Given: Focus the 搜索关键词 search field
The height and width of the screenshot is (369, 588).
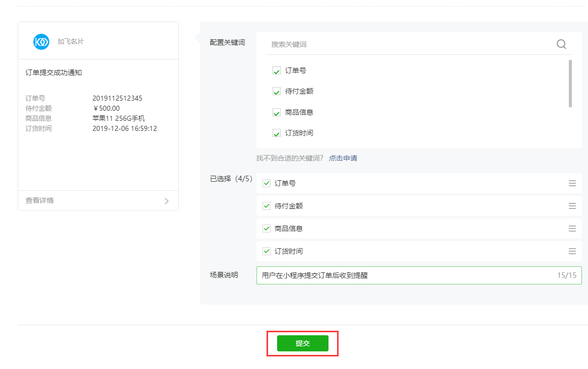Looking at the screenshot, I should (408, 44).
